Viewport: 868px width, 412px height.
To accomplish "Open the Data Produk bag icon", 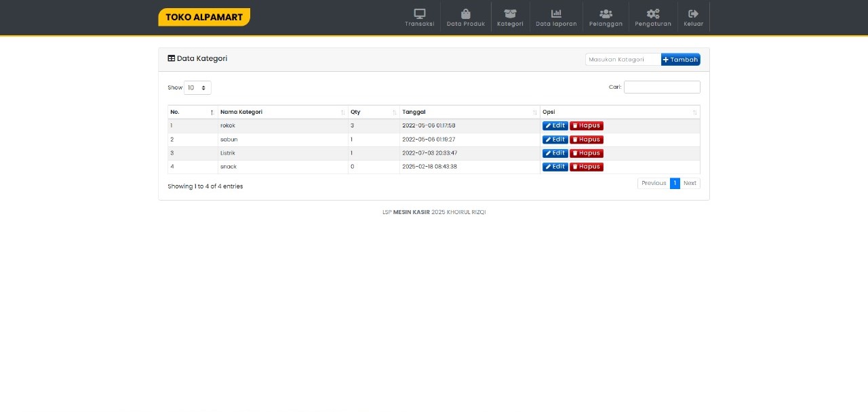I will coord(466,14).
